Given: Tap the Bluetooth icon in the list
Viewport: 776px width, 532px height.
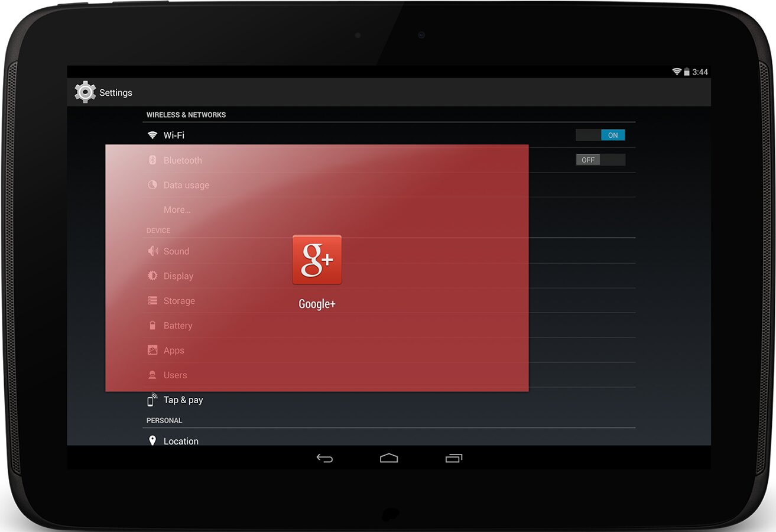Looking at the screenshot, I should (152, 160).
